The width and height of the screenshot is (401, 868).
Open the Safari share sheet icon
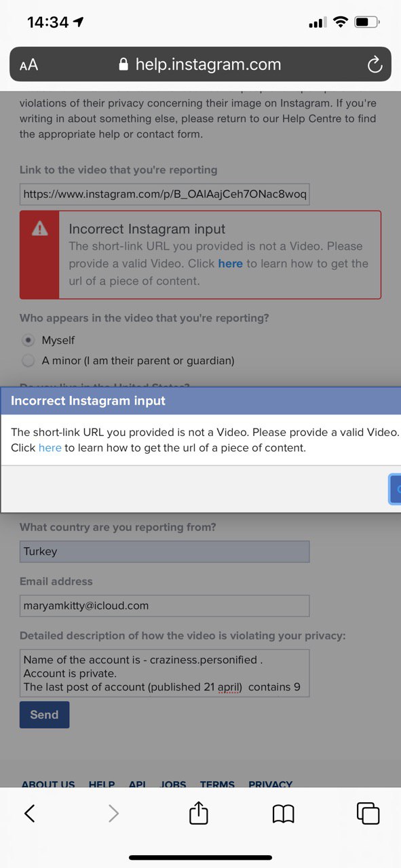[199, 812]
